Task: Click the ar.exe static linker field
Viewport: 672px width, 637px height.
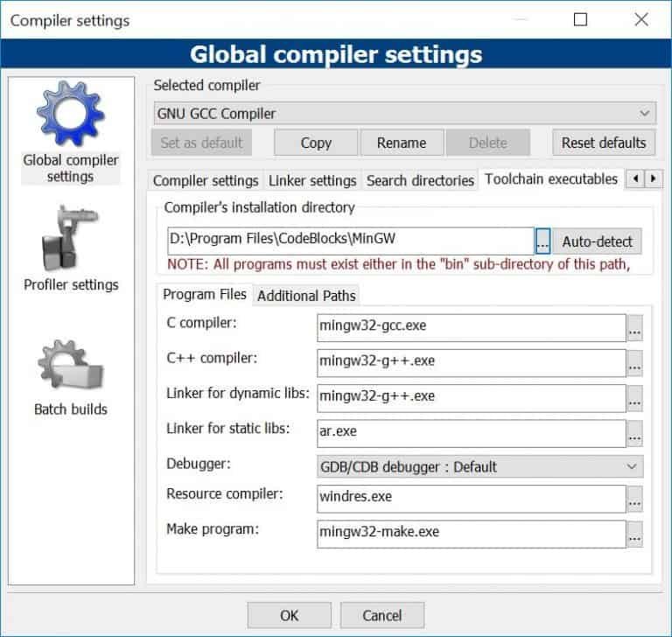Action: coord(472,433)
